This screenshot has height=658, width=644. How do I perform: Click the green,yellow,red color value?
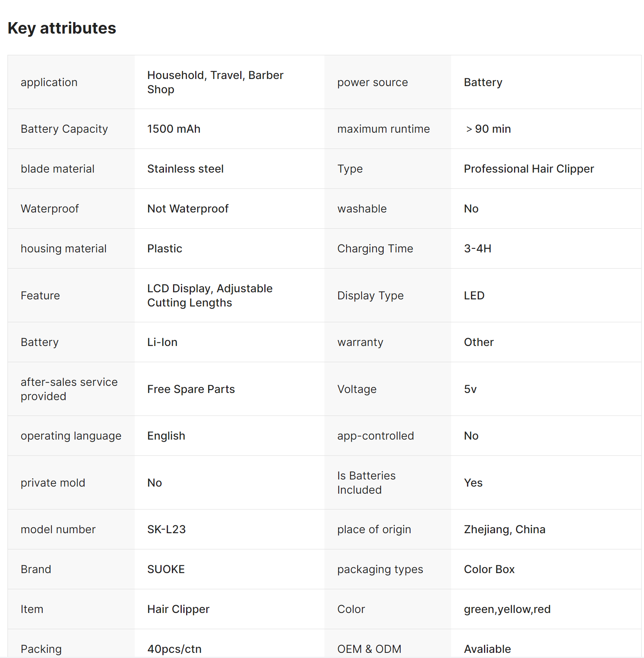[507, 609]
